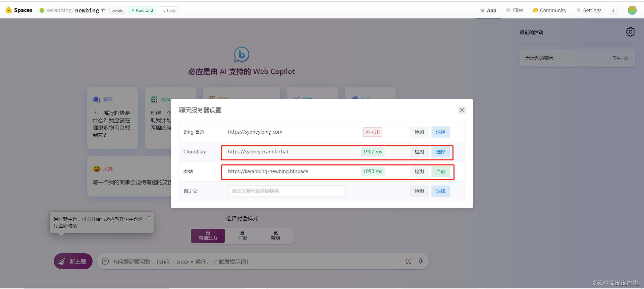Click the 当前 button in 本站 row
Screen dimensions: 644x289
441,171
